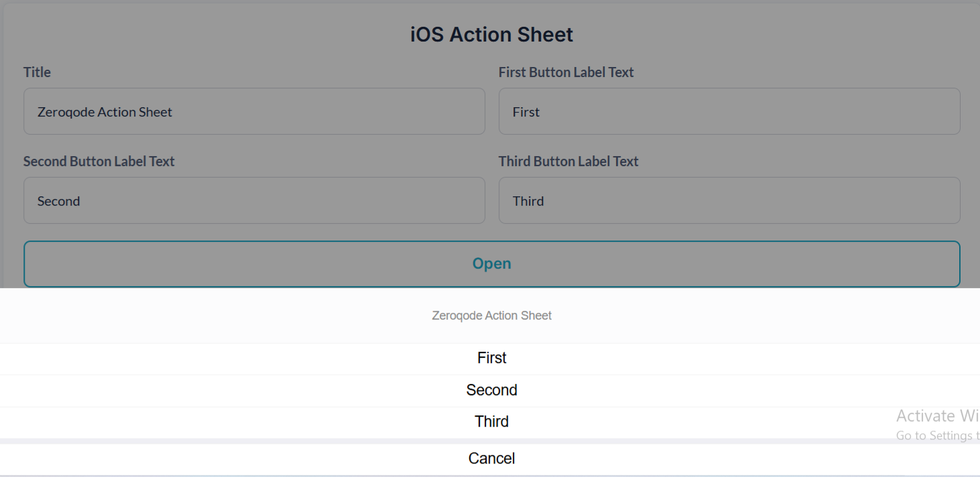The image size is (980, 477).
Task: Click the "Title" field label
Action: tap(37, 72)
